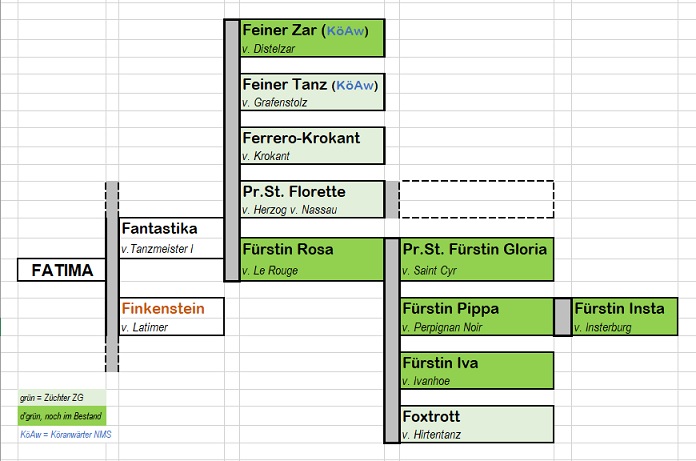This screenshot has height=461, width=696.
Task: Click the Feiner Zar entry
Action: [x=311, y=38]
